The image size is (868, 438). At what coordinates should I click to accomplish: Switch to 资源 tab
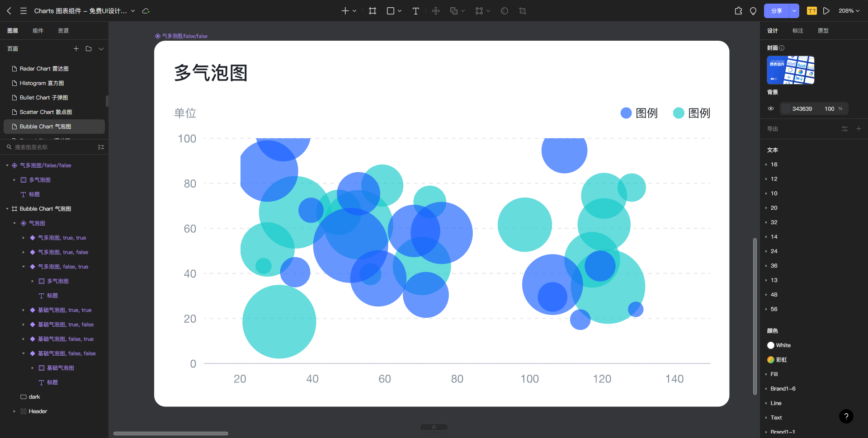[63, 31]
